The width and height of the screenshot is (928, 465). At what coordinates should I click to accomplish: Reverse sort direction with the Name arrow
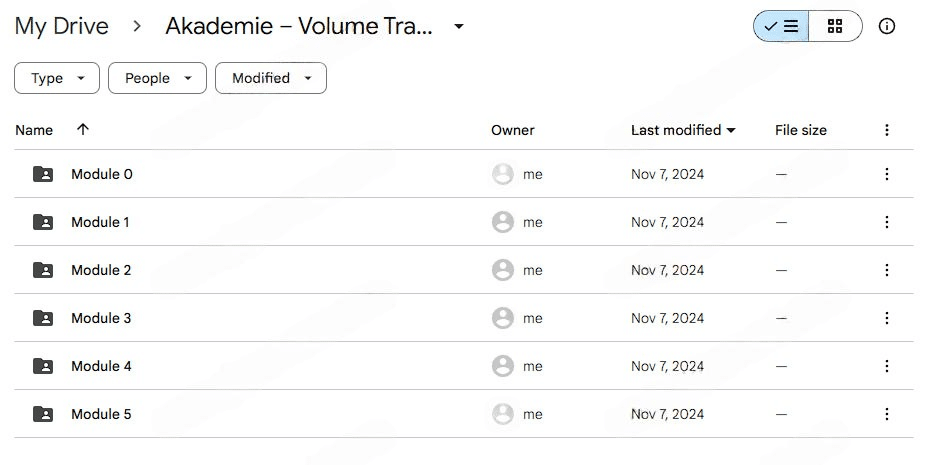83,130
